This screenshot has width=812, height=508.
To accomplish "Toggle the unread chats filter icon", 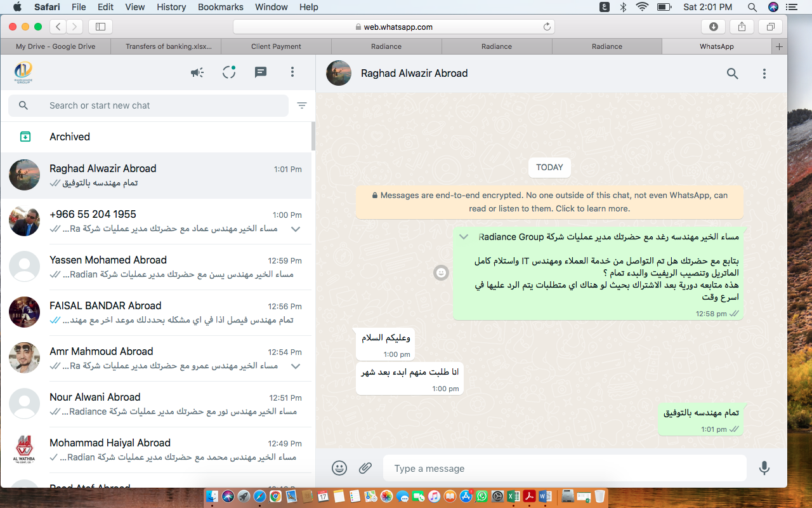I will click(302, 105).
